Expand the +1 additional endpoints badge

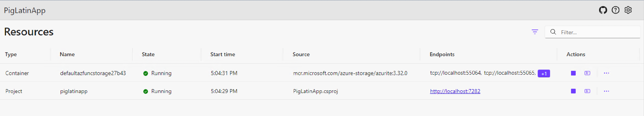click(544, 73)
